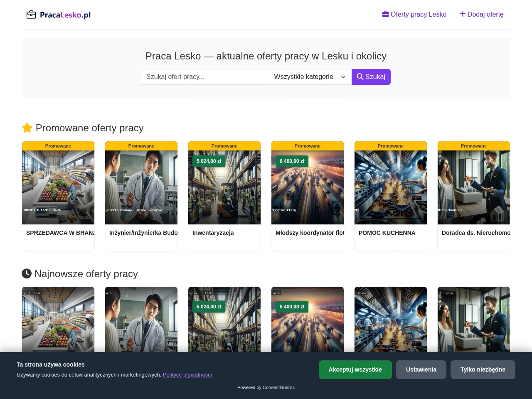Screen dimensions: 532x399
Task: Click the star icon near Promowane oferty pracy
Action: [x=27, y=128]
